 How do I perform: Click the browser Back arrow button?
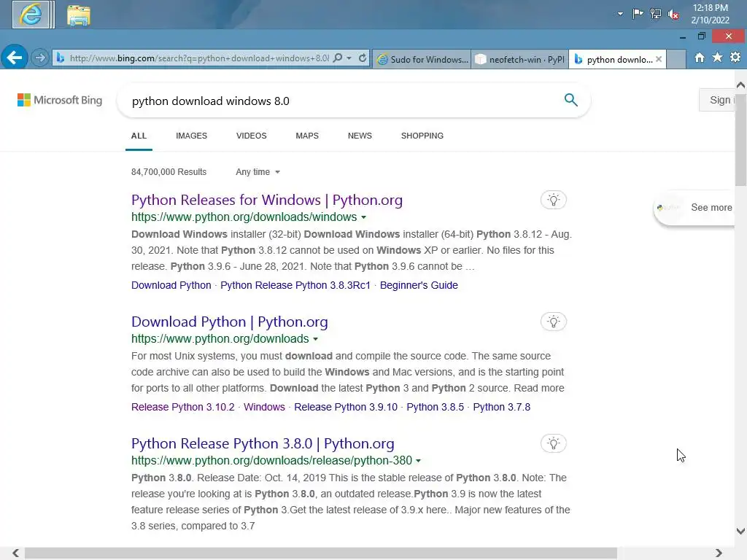click(x=15, y=58)
